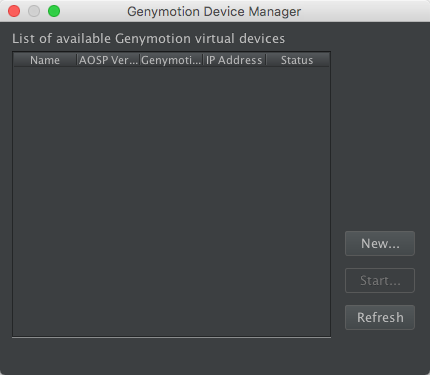Click the Status column header
430x375 pixels.
(x=297, y=60)
